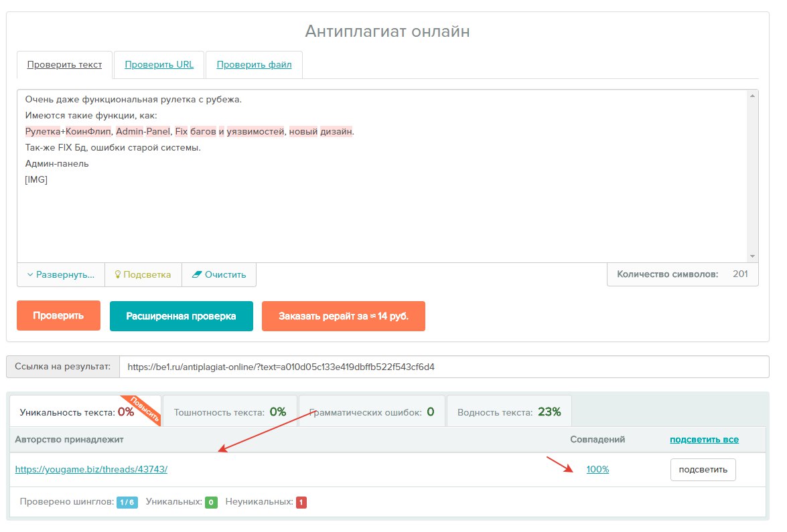Open the Тошнотность текста tab
The height and width of the screenshot is (532, 787).
[230, 412]
